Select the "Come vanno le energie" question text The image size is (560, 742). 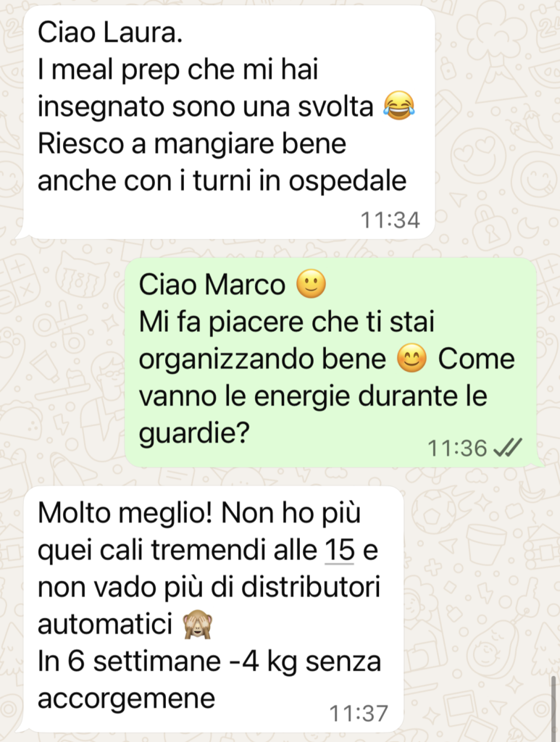[x=326, y=396]
